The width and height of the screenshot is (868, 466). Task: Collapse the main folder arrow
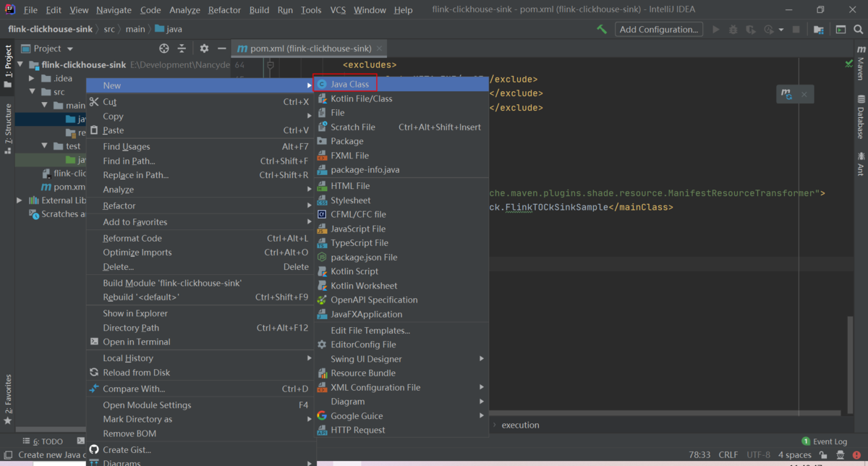[x=45, y=106]
